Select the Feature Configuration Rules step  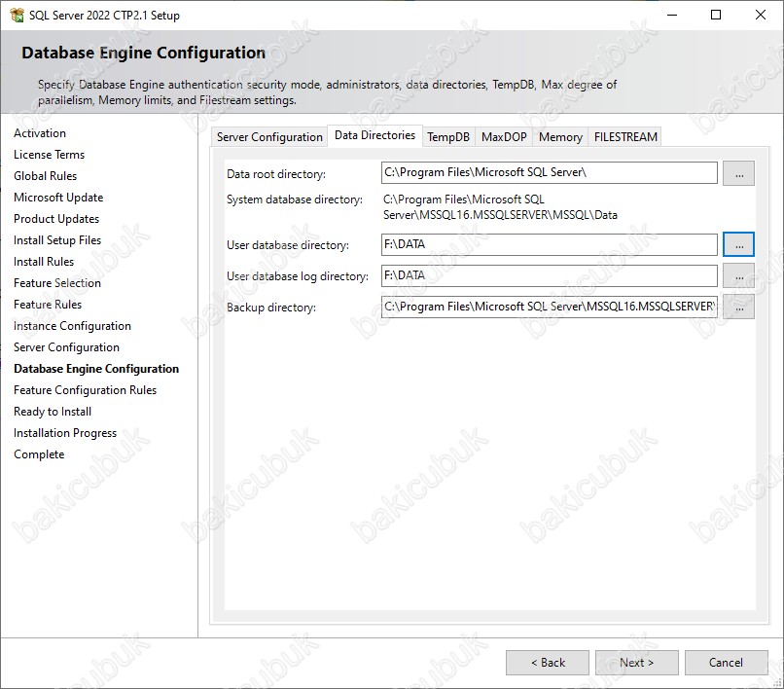(85, 390)
